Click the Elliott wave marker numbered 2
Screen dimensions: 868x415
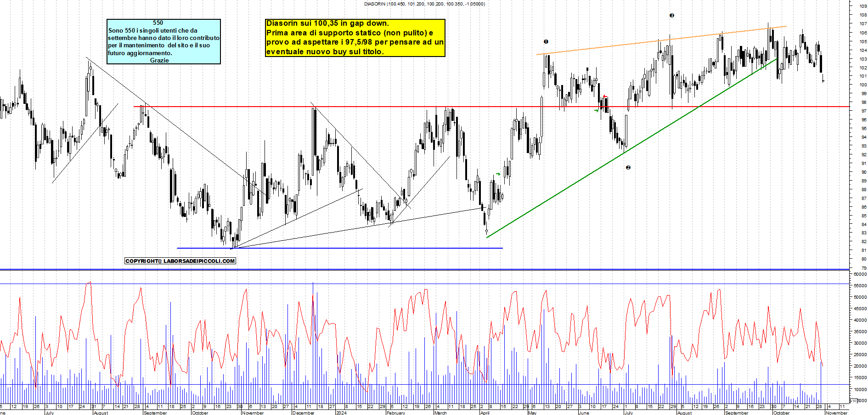pos(628,168)
